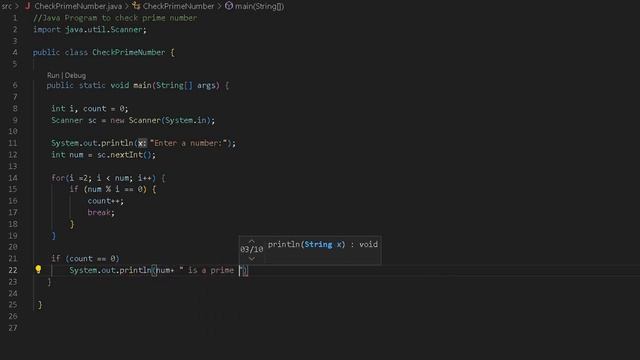This screenshot has height=360, width=640.
Task: Click the Run CodeLens link above main
Action: (x=53, y=76)
